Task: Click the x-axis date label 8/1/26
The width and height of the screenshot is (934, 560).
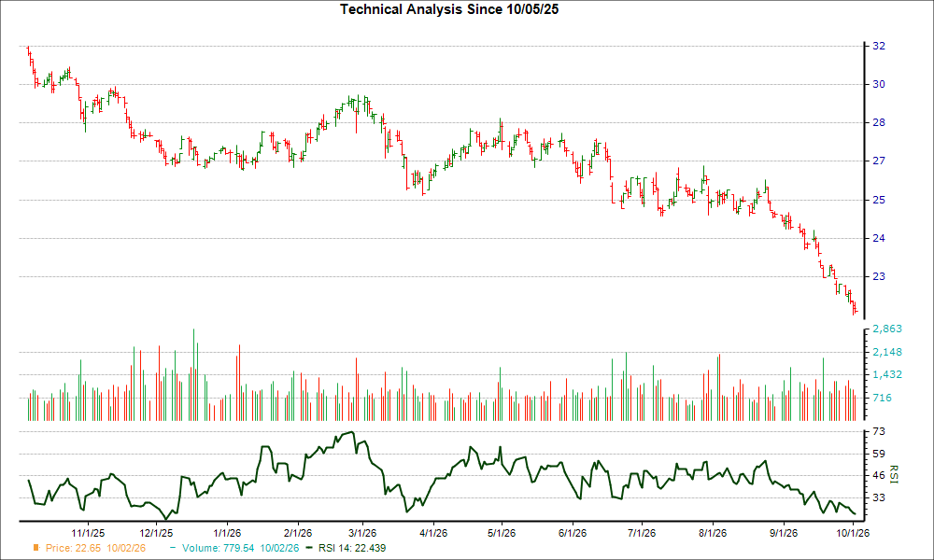Action: (713, 533)
